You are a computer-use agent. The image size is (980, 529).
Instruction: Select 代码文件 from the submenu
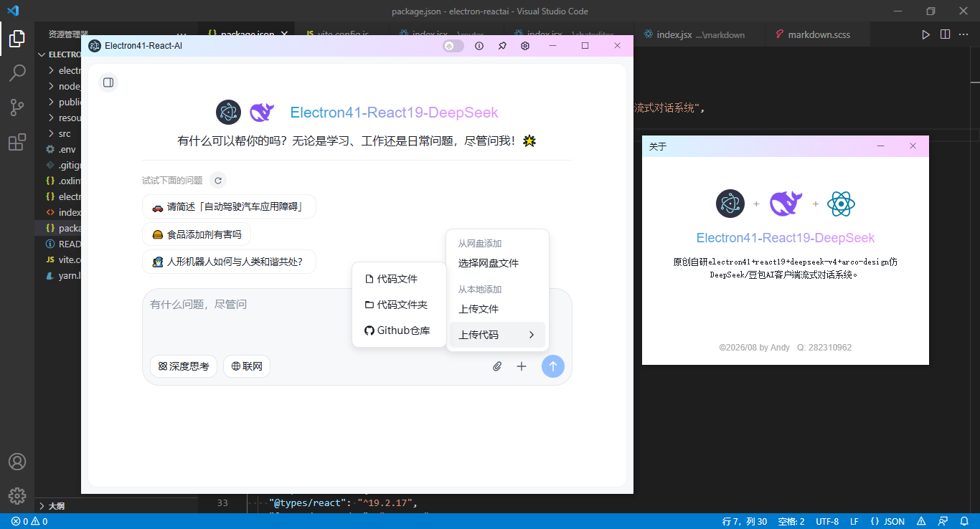tap(399, 279)
